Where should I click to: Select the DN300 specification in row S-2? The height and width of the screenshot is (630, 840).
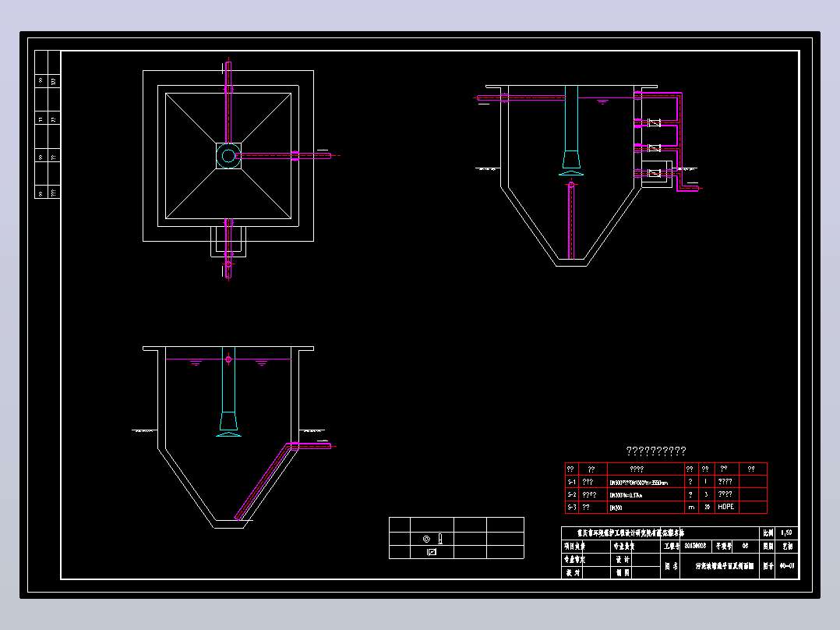(x=626, y=495)
